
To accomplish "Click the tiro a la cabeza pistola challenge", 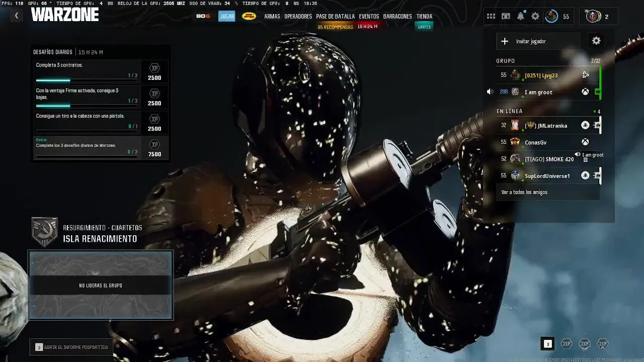I will click(x=101, y=122).
